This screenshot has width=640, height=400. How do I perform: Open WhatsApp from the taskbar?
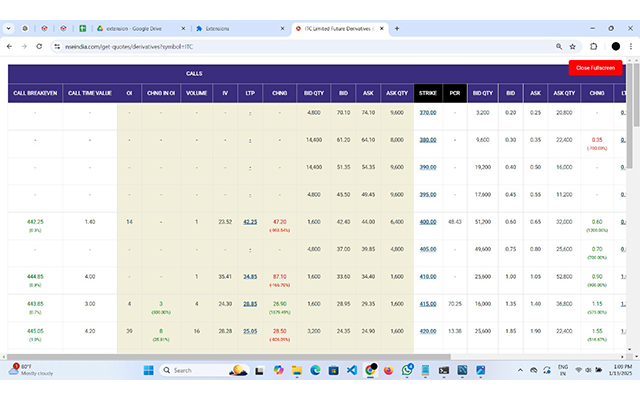coord(407,370)
